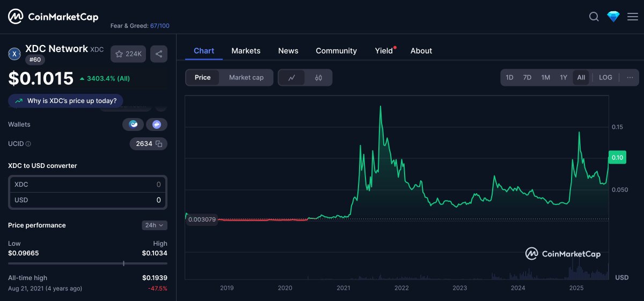Click the USD currency label on chart

click(621, 278)
